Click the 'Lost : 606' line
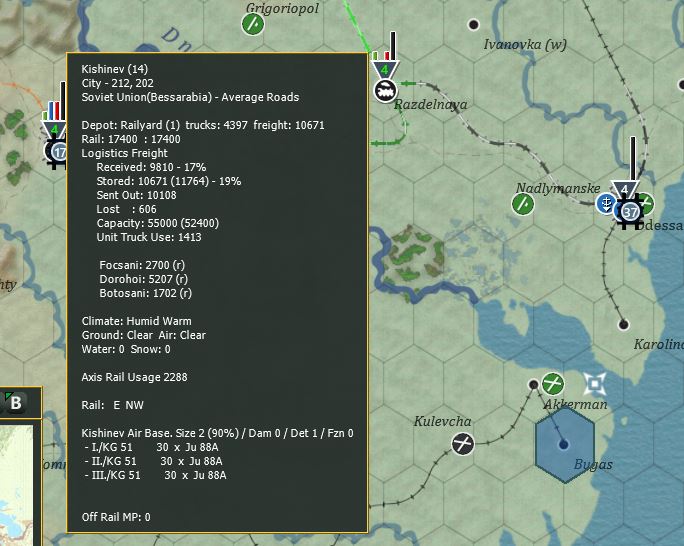 (x=127, y=209)
